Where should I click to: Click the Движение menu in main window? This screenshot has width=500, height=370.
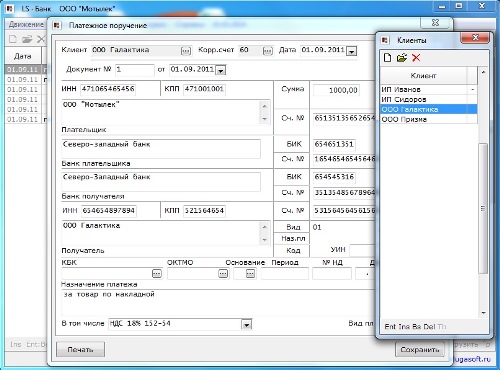click(26, 24)
